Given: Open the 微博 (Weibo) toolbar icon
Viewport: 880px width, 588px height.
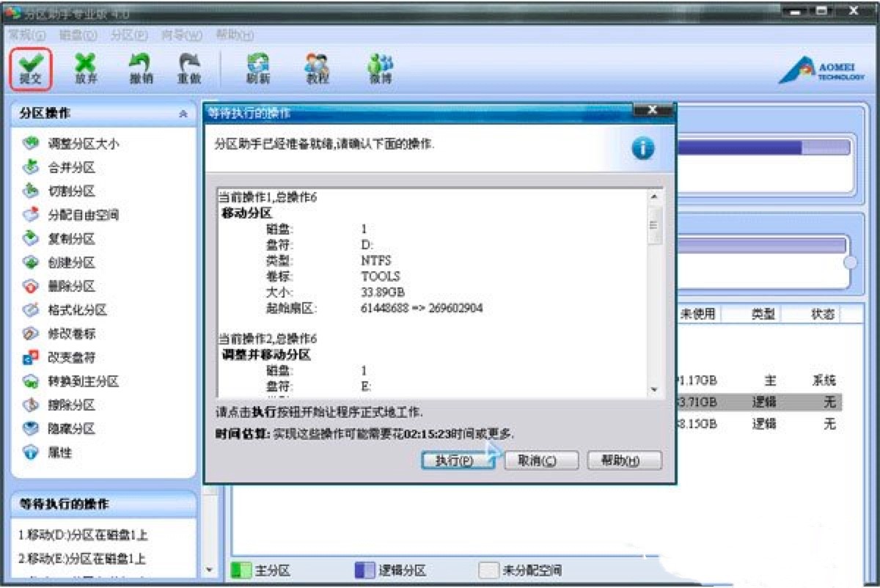Looking at the screenshot, I should pyautogui.click(x=380, y=69).
